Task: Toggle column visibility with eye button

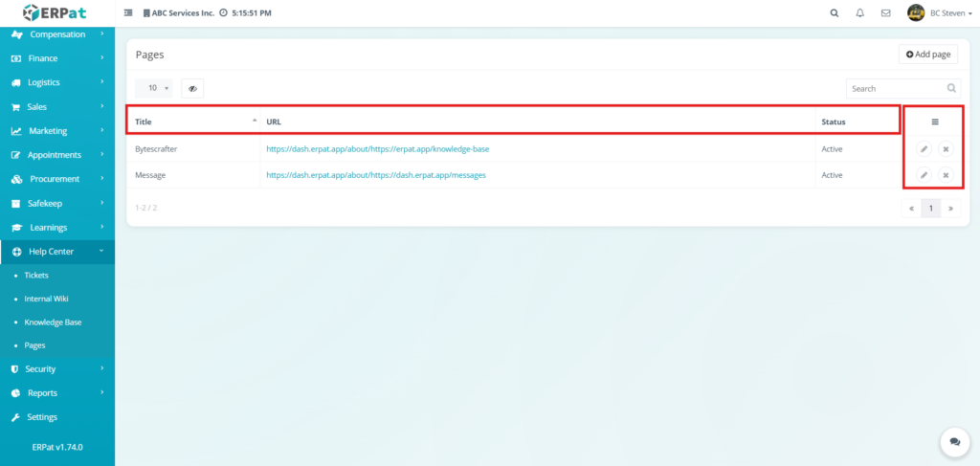Action: click(192, 88)
